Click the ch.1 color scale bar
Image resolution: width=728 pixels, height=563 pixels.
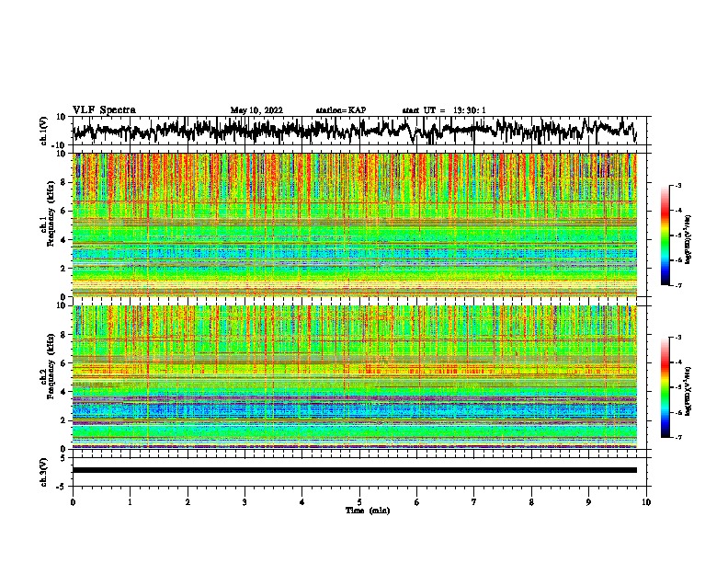pos(665,236)
